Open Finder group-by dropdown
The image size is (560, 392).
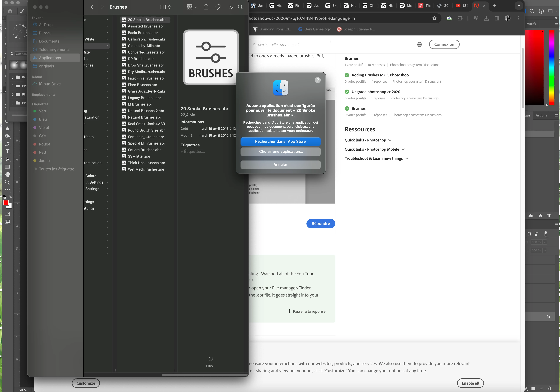[x=192, y=7]
